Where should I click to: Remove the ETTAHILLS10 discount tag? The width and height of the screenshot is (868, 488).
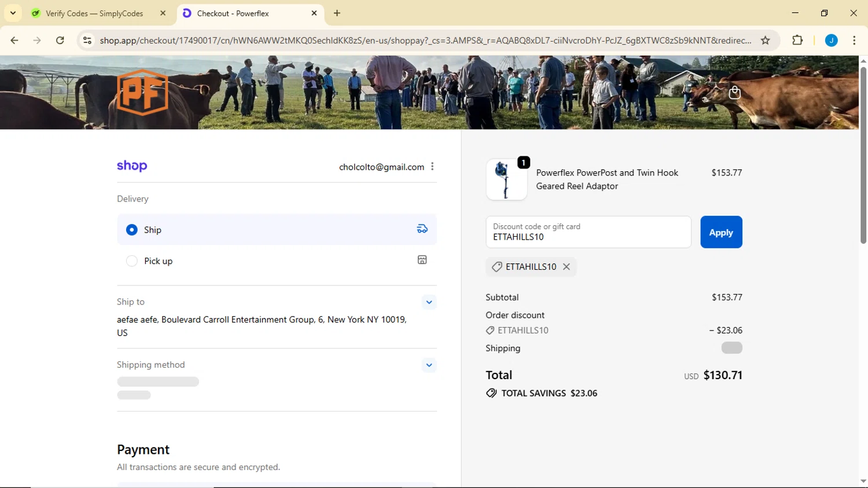[567, 267]
